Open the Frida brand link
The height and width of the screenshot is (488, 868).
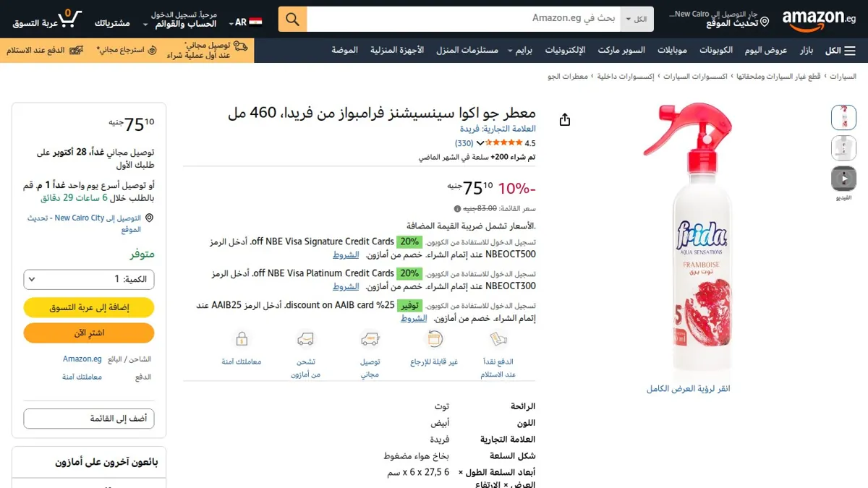click(x=498, y=129)
